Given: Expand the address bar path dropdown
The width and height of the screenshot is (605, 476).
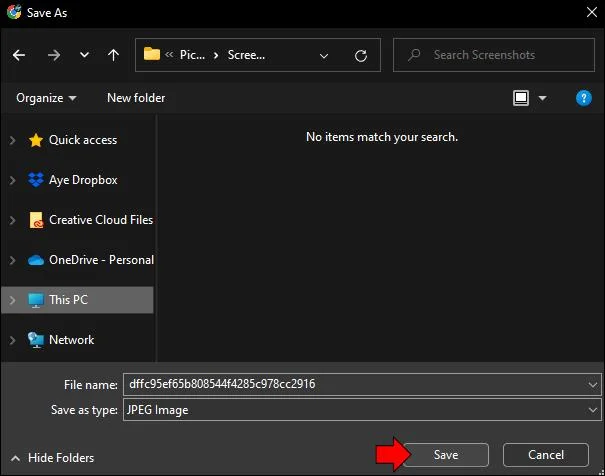Looking at the screenshot, I should pyautogui.click(x=324, y=56).
